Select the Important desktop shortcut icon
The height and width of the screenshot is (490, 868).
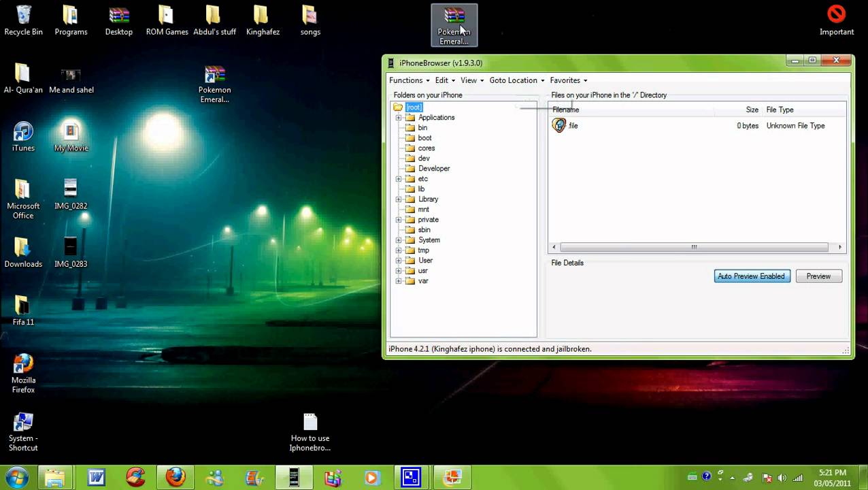pyautogui.click(x=836, y=20)
